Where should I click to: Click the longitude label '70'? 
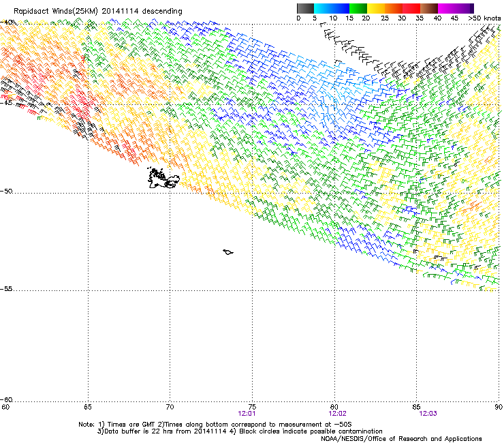coord(170,408)
